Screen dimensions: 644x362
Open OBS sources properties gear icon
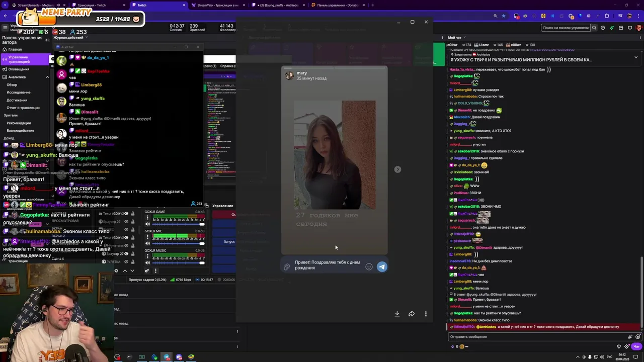tap(116, 270)
